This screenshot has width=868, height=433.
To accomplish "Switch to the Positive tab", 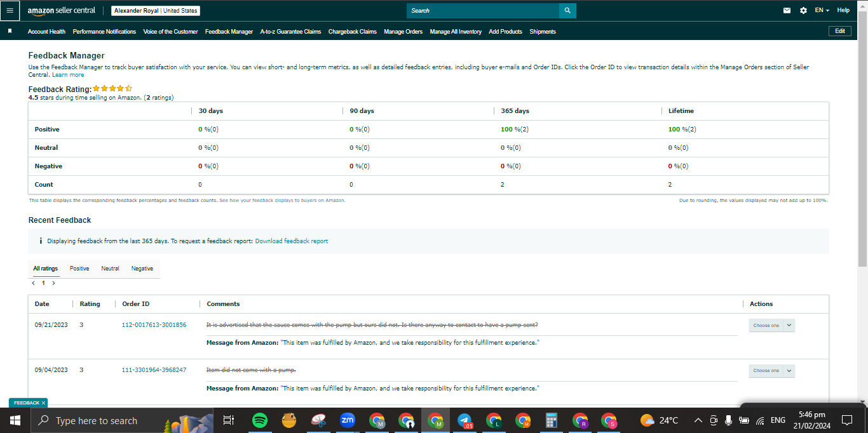I will 79,269.
